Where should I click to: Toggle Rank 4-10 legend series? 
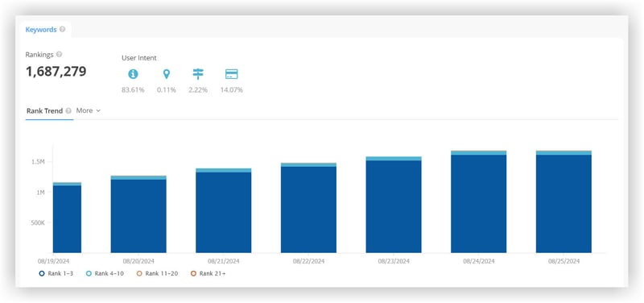pos(105,273)
